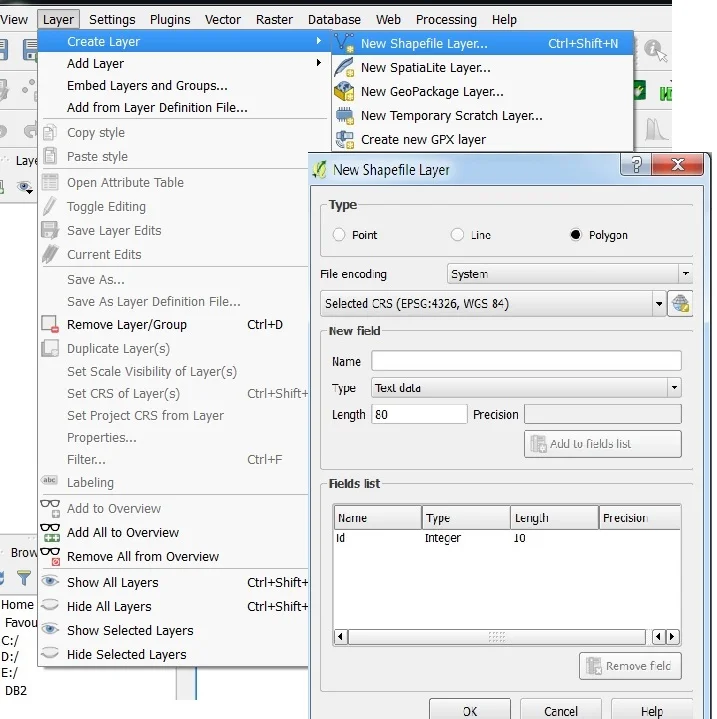Viewport: 717px width, 719px height.
Task: Open the Add Layer submenu
Action: 95,63
